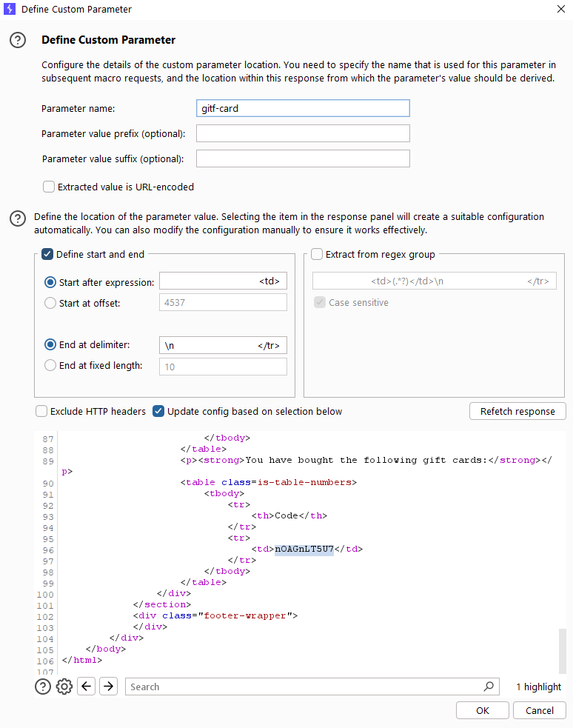This screenshot has width=573, height=728.
Task: Confirm with the OK button
Action: point(483,710)
